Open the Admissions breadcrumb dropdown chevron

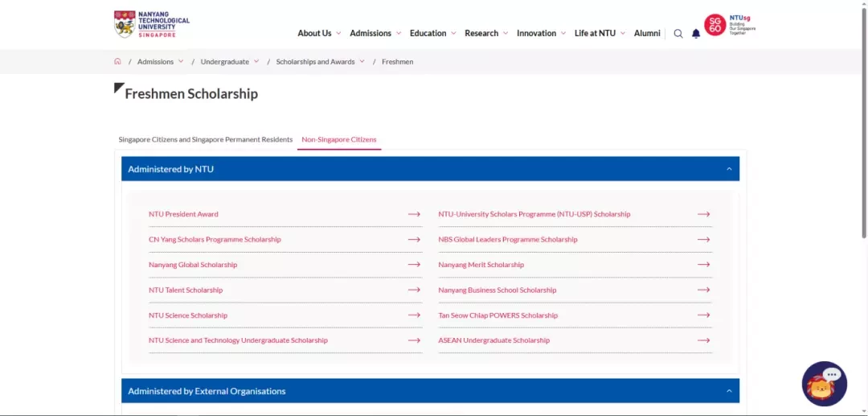181,61
